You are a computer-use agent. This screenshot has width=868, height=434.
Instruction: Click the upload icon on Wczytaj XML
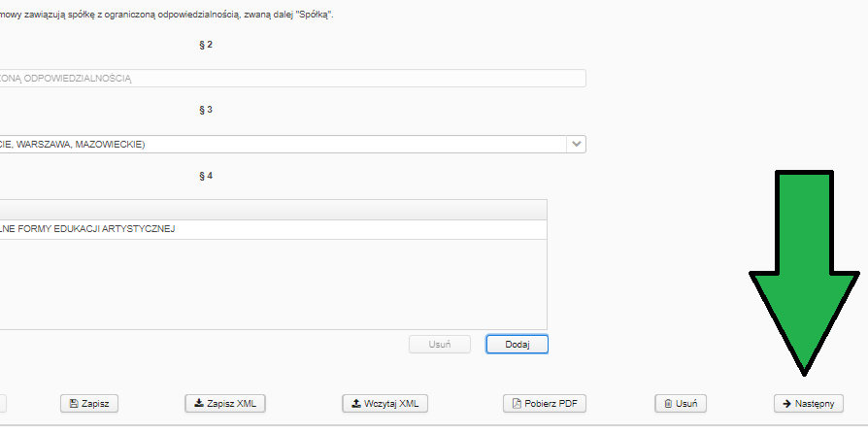356,404
